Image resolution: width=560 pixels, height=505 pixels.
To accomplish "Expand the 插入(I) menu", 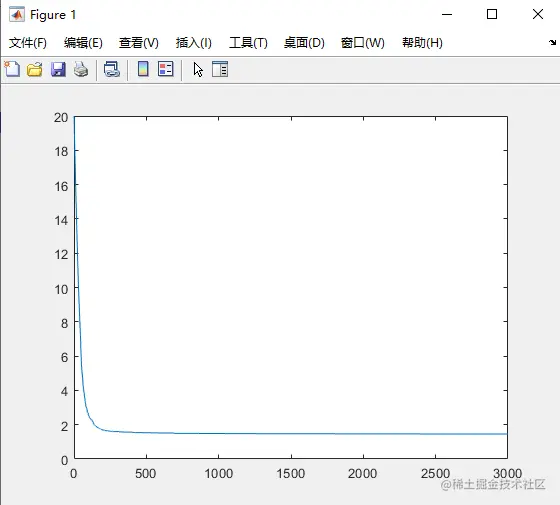I will click(x=194, y=43).
